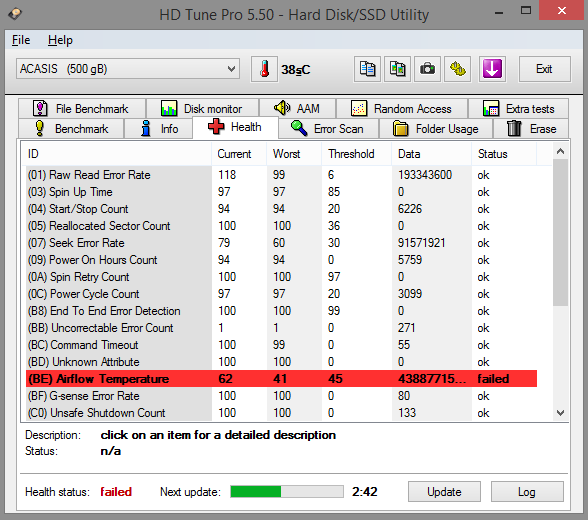The image size is (588, 520).
Task: Select the Disk monitor tab
Action: click(x=202, y=109)
